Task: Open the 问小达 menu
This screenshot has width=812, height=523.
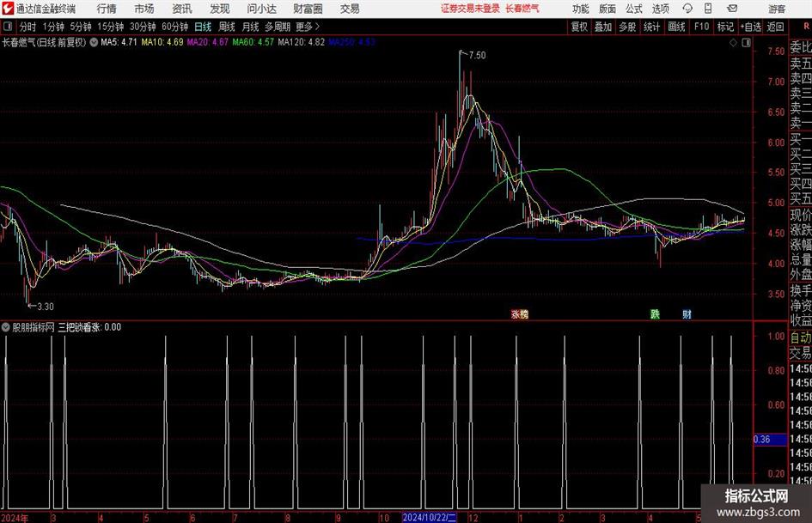Action: click(x=261, y=9)
